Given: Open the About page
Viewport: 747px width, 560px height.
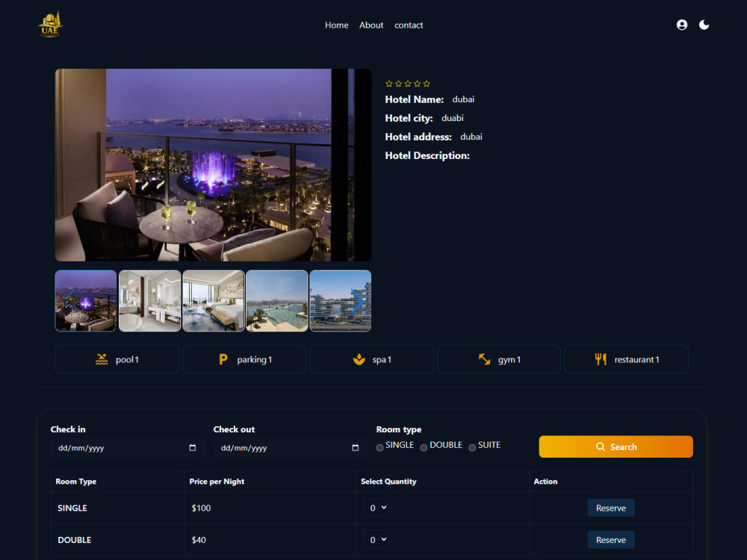Looking at the screenshot, I should tap(371, 25).
